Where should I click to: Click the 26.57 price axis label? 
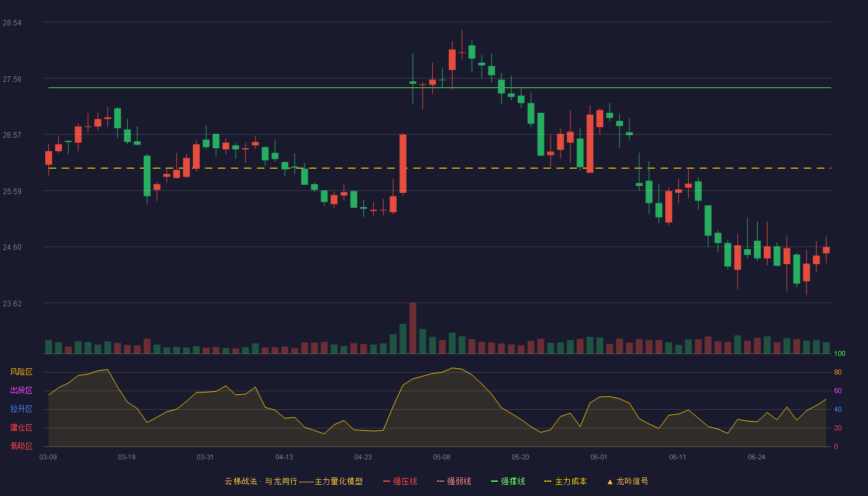[12, 135]
